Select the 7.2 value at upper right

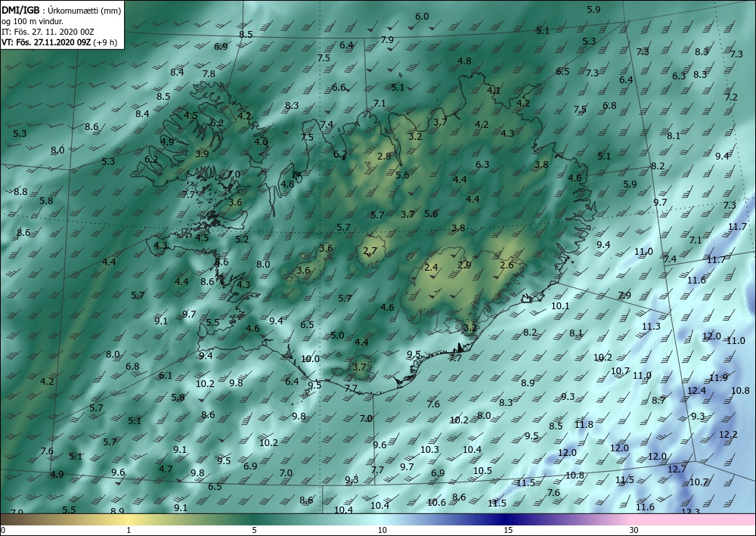731,97
